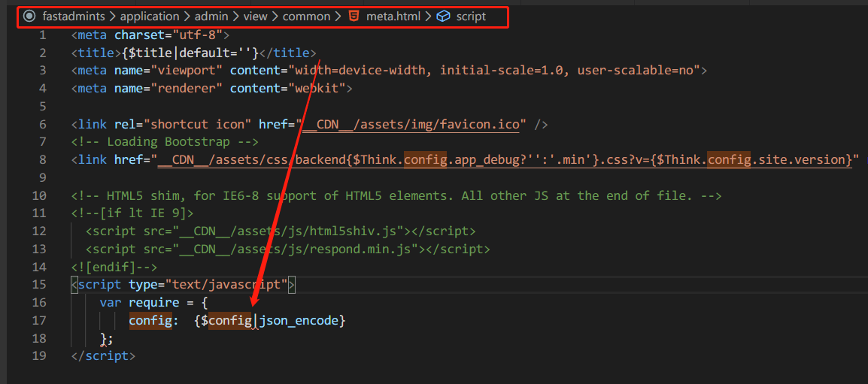This screenshot has height=384, width=868.
Task: Click the $config variable on line 17
Action: pos(226,320)
